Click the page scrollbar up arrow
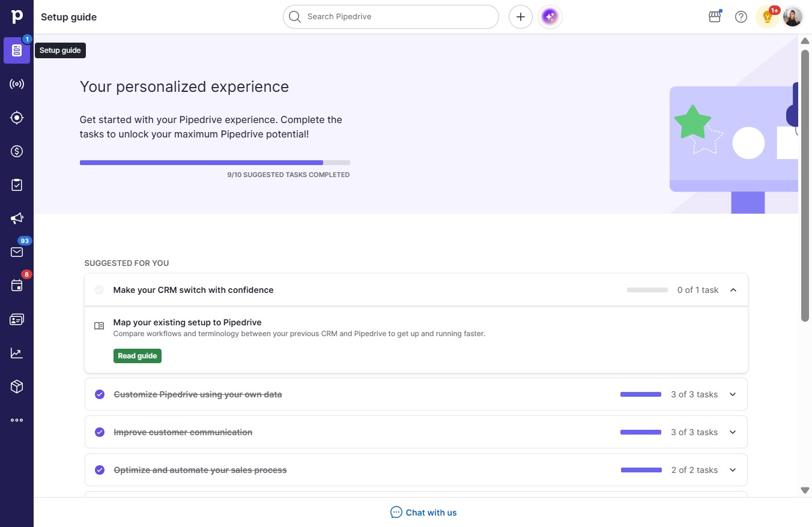 805,41
